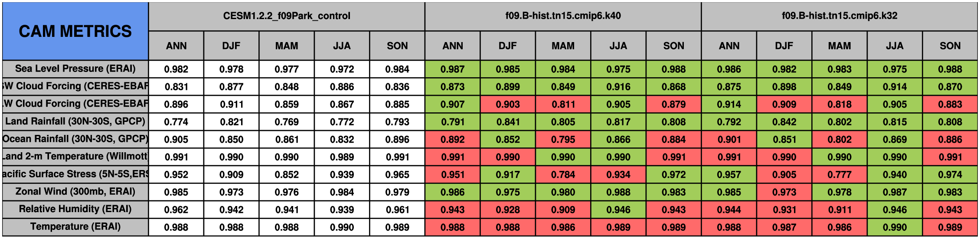The height and width of the screenshot is (239, 980).
Task: Select the red cell showing 0.777
Action: (x=839, y=174)
